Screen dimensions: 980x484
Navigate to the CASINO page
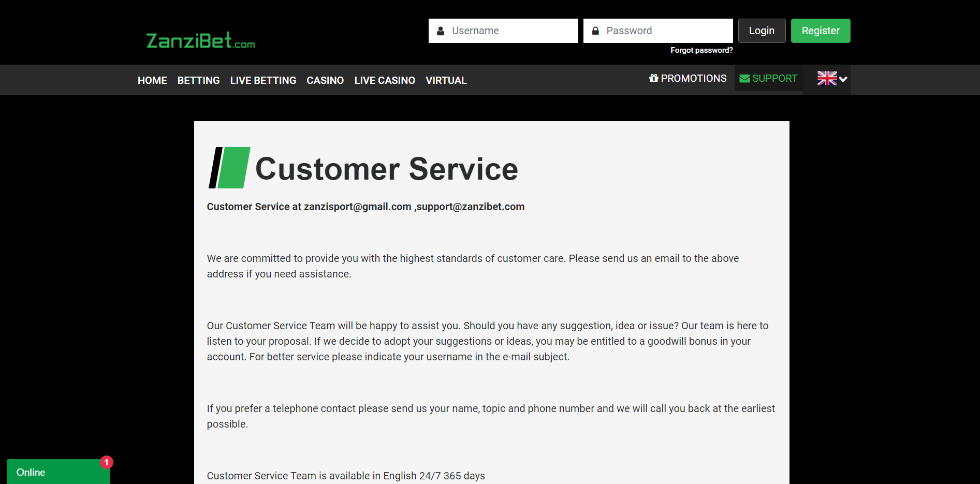click(x=325, y=80)
